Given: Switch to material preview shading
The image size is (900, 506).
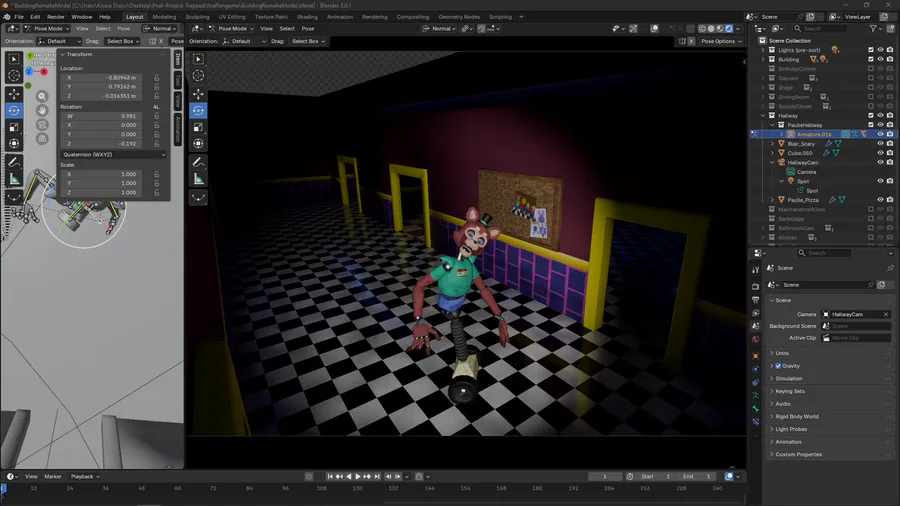Looking at the screenshot, I should [720, 28].
